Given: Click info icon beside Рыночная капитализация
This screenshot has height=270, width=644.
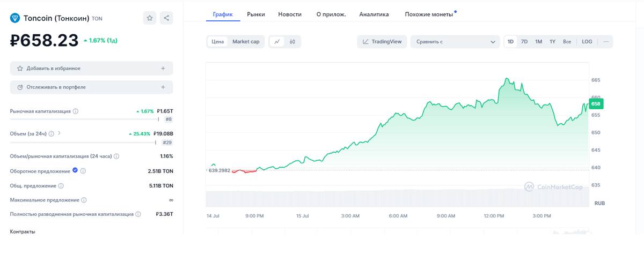Looking at the screenshot, I should [x=75, y=111].
